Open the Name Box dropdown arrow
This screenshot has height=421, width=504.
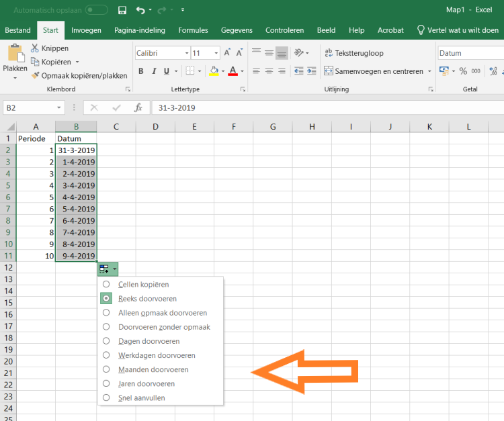(60, 107)
